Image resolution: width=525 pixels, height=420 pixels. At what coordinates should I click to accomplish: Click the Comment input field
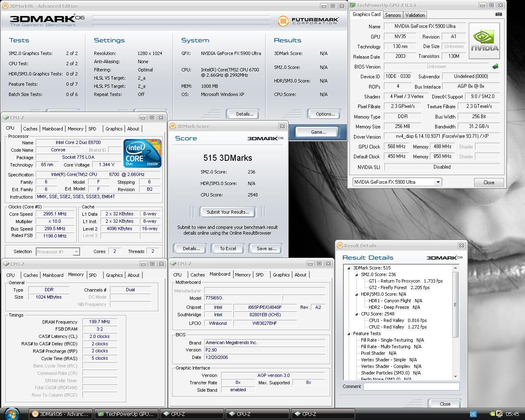[x=411, y=386]
